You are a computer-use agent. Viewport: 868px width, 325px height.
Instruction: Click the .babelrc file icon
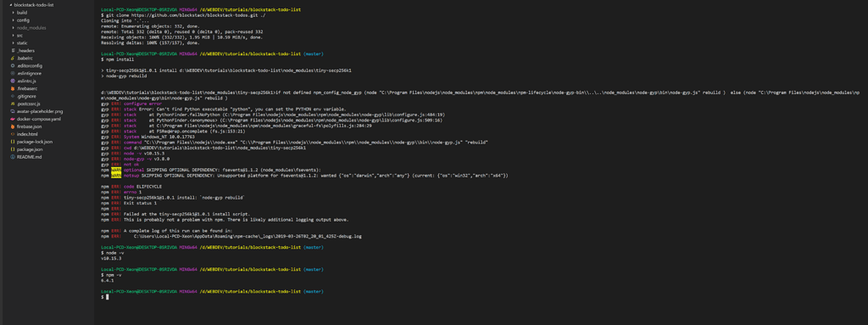tap(13, 58)
